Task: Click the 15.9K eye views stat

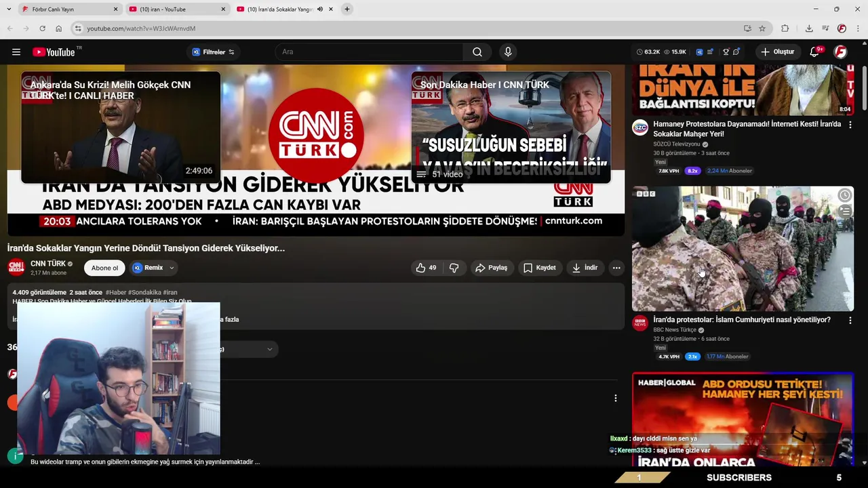Action: (675, 52)
